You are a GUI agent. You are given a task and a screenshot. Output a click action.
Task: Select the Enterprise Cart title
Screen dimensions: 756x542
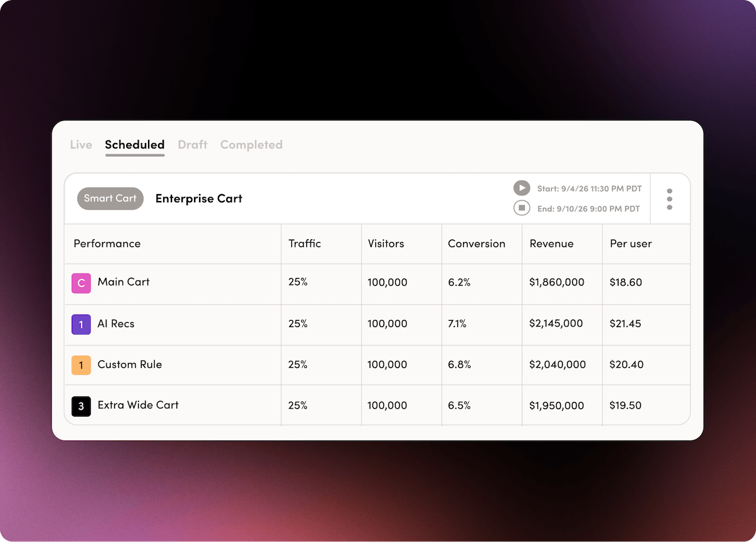[198, 199]
